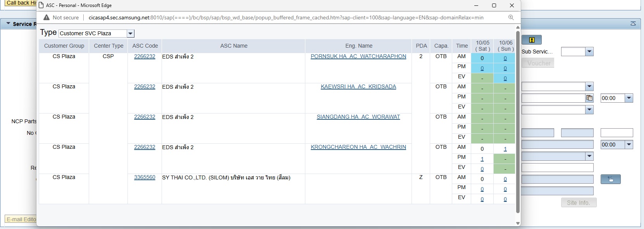Click ASC code 2266232 in KRONGCHAREON row

(145, 147)
